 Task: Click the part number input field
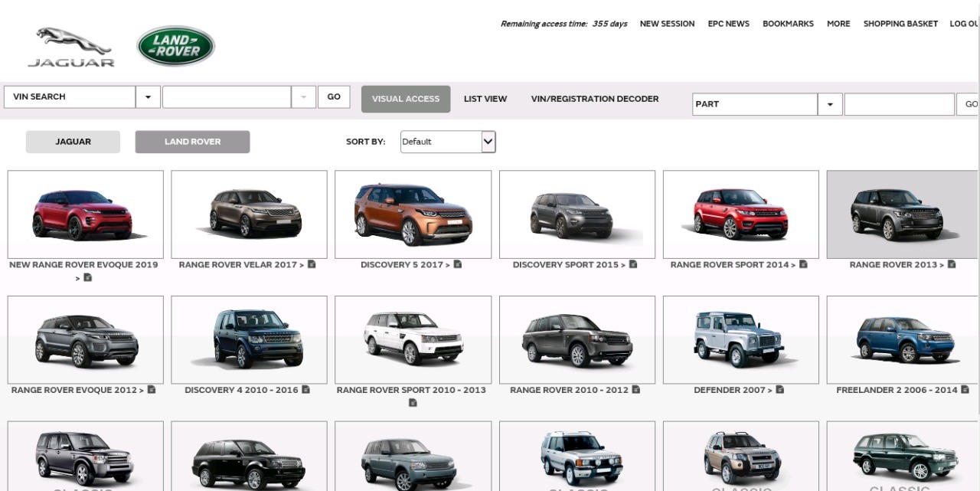[899, 104]
